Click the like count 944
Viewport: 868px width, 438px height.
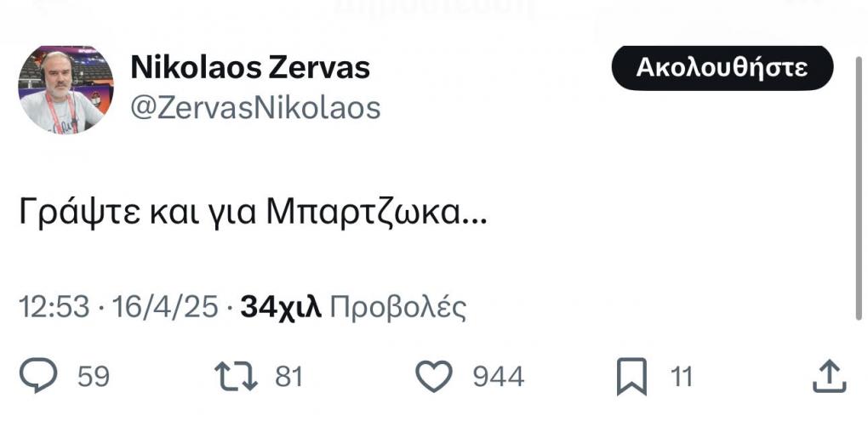coord(498,377)
